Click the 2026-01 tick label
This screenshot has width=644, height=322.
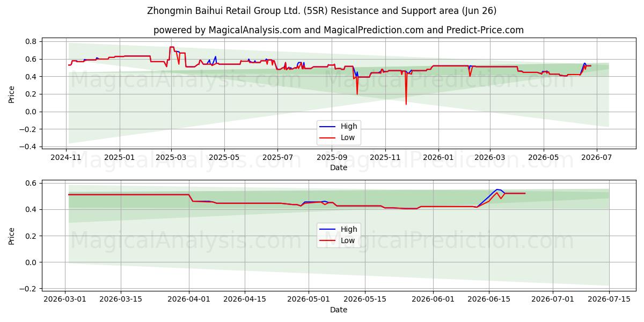click(438, 157)
